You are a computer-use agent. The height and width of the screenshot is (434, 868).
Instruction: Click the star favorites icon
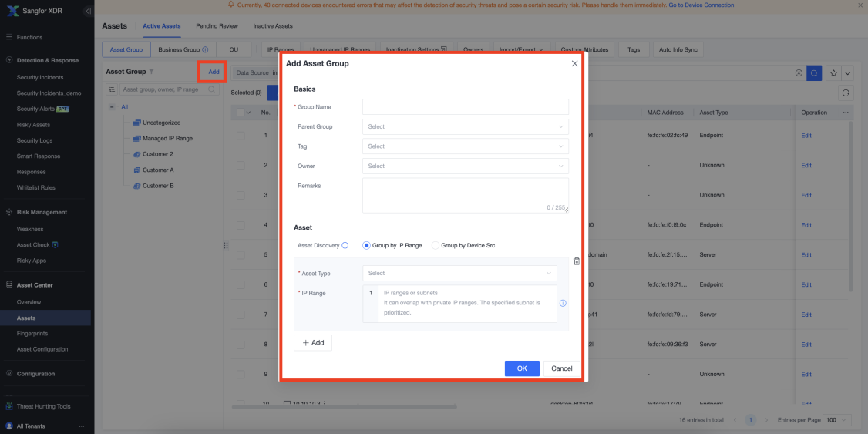point(833,73)
